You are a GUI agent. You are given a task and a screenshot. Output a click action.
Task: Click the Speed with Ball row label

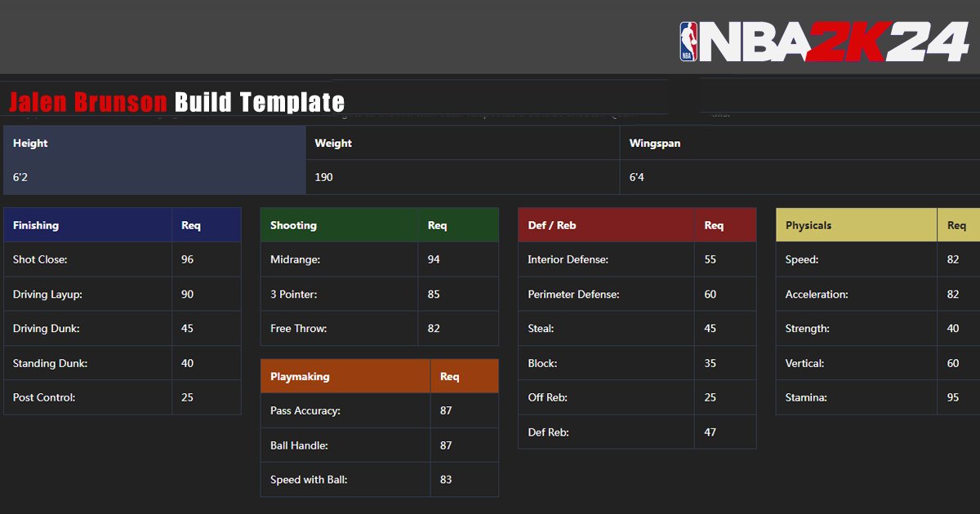pos(309,480)
